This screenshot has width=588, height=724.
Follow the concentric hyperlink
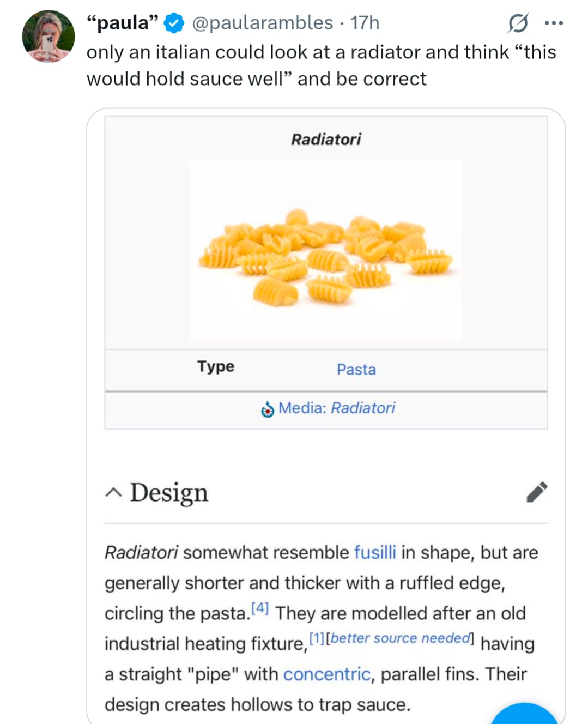click(x=326, y=674)
